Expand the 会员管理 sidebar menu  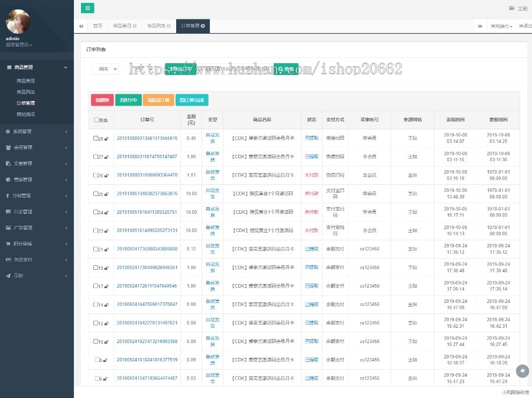(37, 147)
